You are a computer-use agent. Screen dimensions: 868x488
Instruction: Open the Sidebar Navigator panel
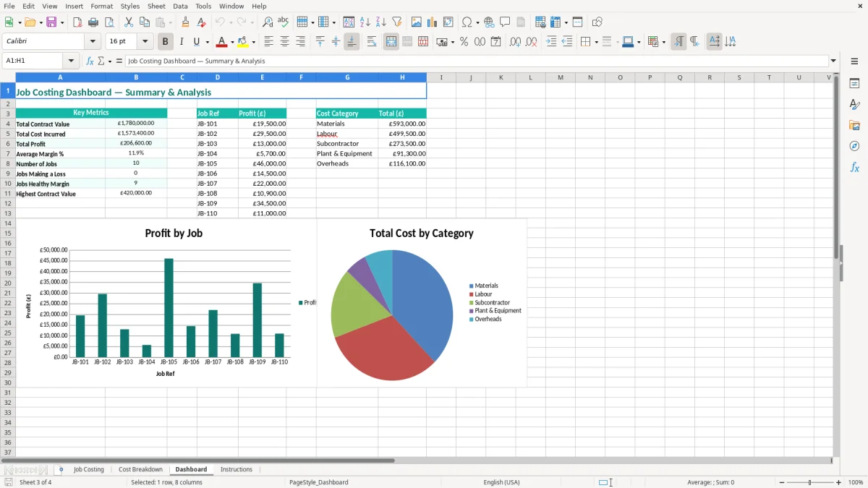click(854, 147)
